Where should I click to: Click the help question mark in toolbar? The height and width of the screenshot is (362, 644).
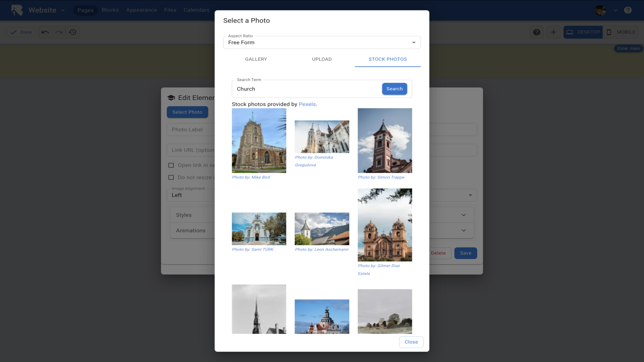(x=537, y=32)
